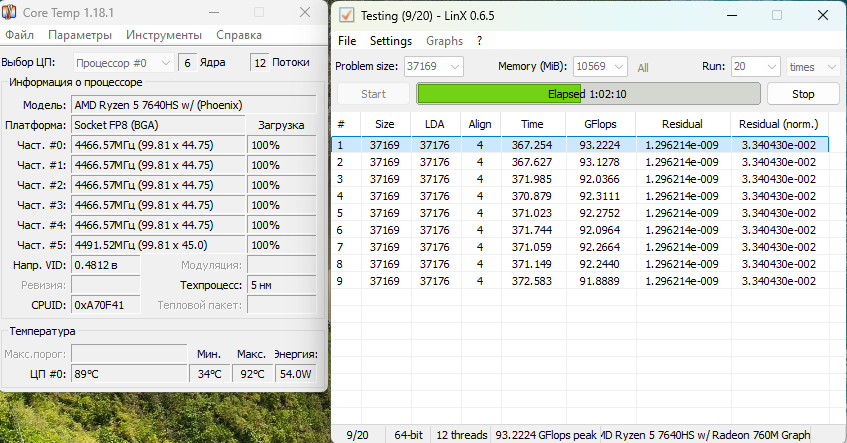
Task: Click the LinX checkmark title icon
Action: [346, 15]
